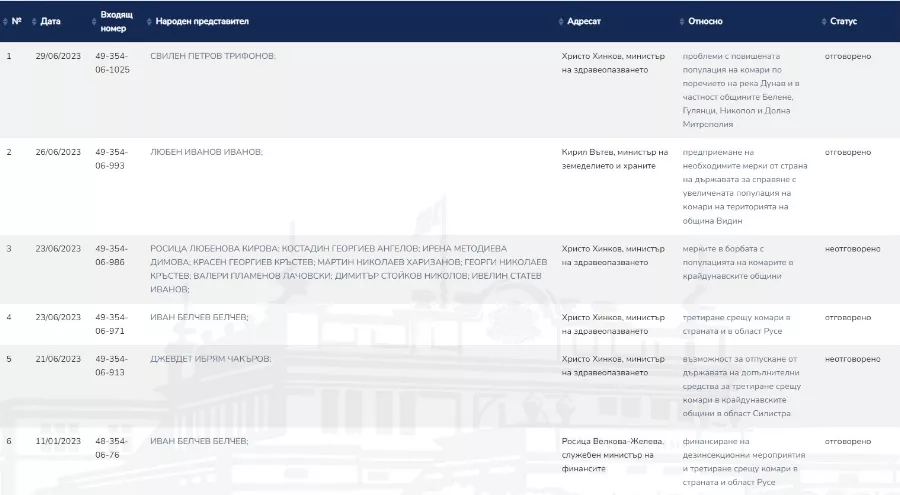Open subject третиране срещу комари област Русе
Screen dimensions: 900x495
click(x=736, y=324)
